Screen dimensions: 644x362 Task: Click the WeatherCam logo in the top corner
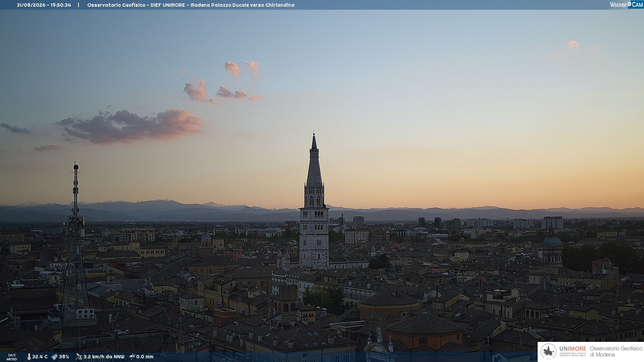[627, 4]
